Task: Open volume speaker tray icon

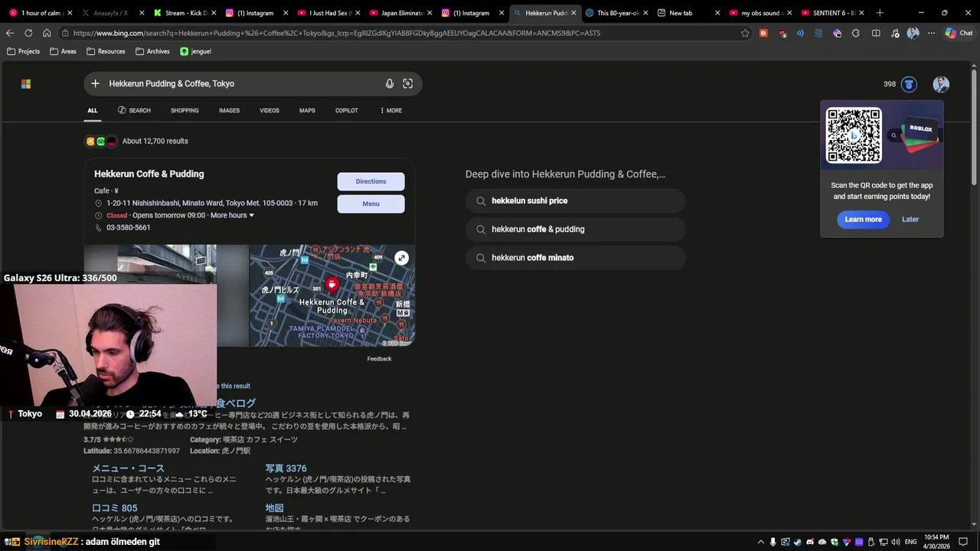Action: [x=895, y=542]
